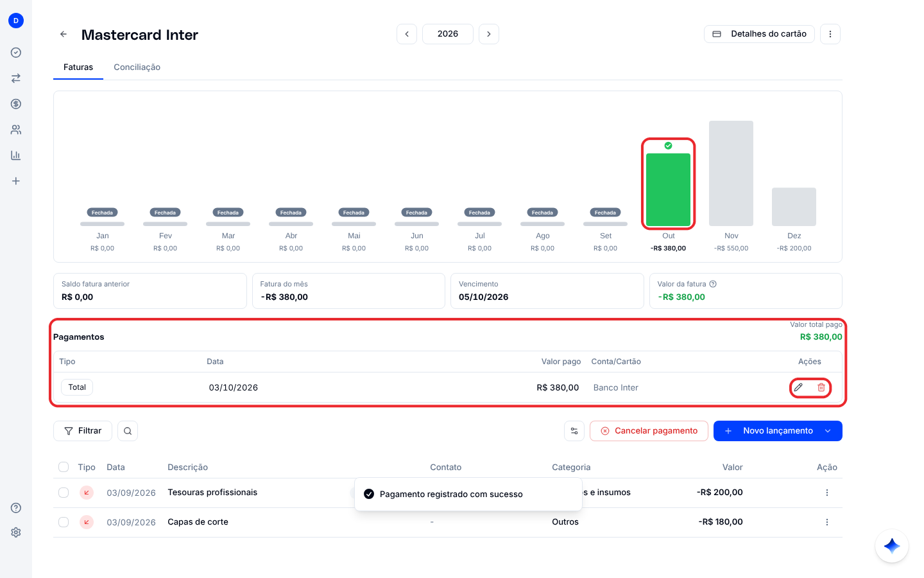The image size is (924, 578).
Task: Open the AI assistant sparkle button
Action: 892,546
